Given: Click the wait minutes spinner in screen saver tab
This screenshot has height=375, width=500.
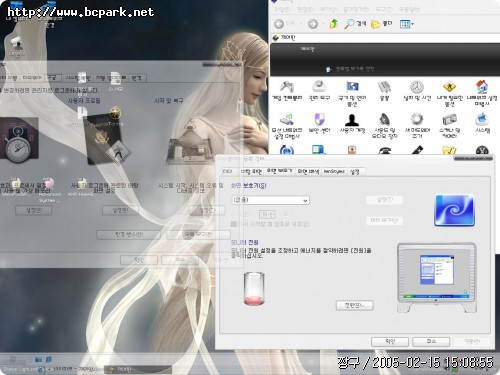Looking at the screenshot, I should click(x=267, y=214).
